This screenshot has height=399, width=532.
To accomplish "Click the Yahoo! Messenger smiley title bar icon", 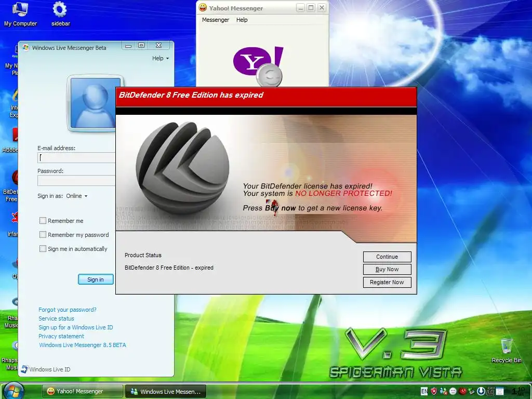I will pyautogui.click(x=203, y=7).
